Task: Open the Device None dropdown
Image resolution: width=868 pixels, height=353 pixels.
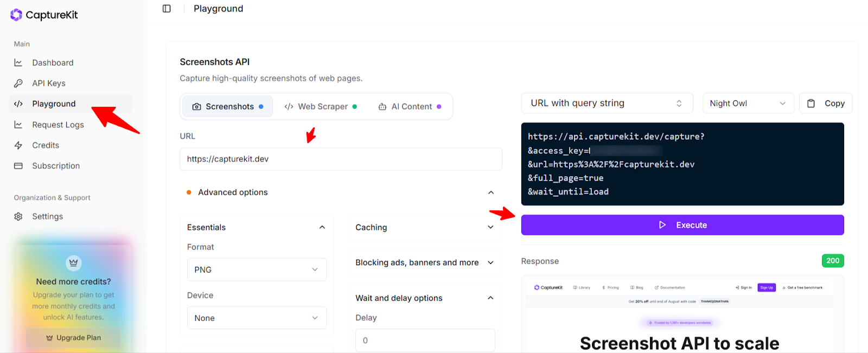Action: [257, 318]
